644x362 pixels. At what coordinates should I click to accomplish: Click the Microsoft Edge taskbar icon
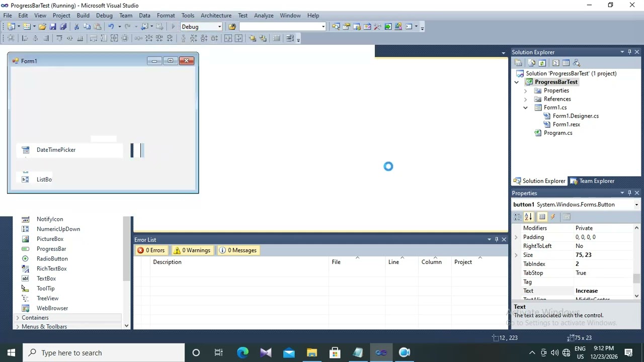[243, 352]
